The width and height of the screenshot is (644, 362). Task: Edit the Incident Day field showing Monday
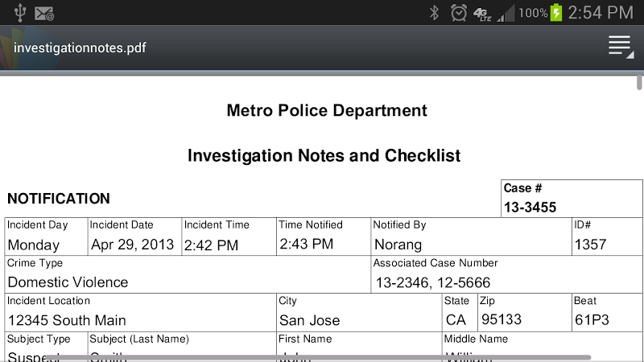point(47,237)
